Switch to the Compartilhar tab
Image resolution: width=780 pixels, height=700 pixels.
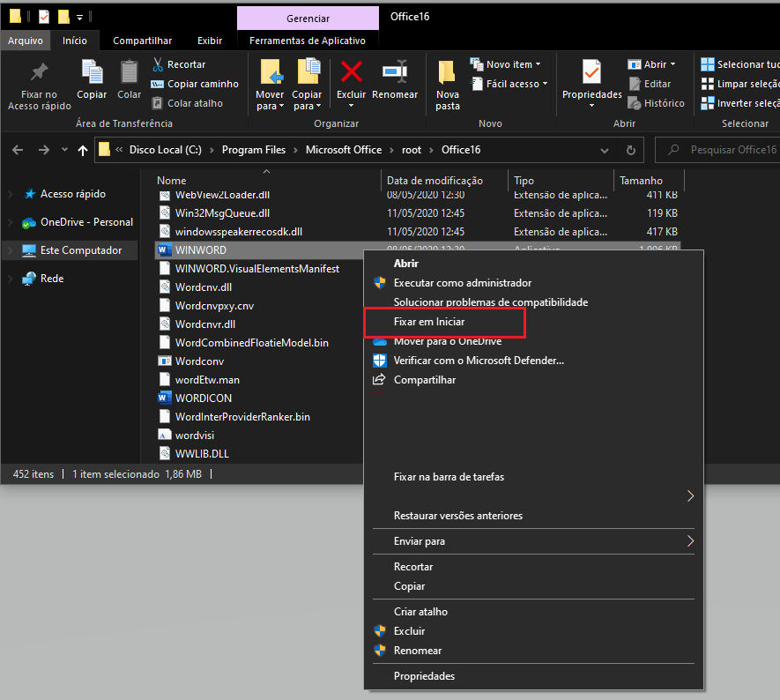142,41
